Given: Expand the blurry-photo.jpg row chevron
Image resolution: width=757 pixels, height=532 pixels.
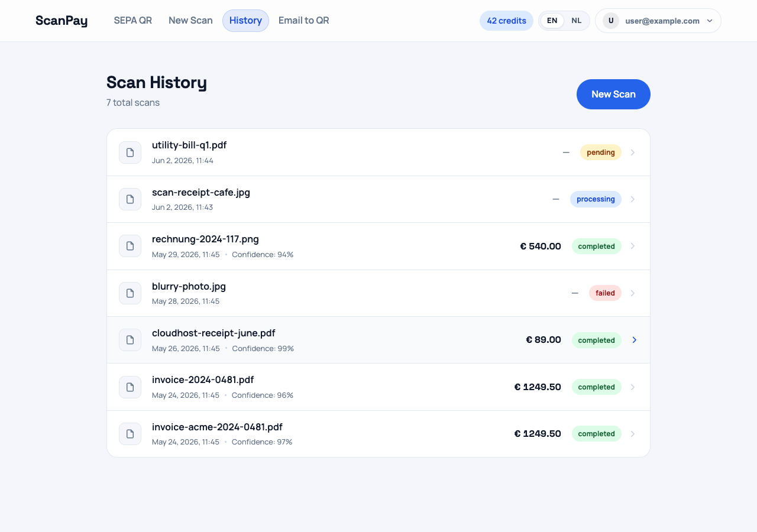Looking at the screenshot, I should (633, 293).
